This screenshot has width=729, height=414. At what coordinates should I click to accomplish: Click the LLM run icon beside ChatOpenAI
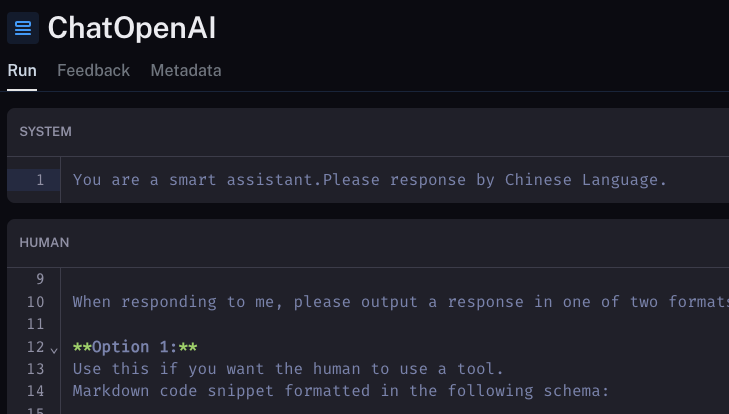pyautogui.click(x=23, y=28)
